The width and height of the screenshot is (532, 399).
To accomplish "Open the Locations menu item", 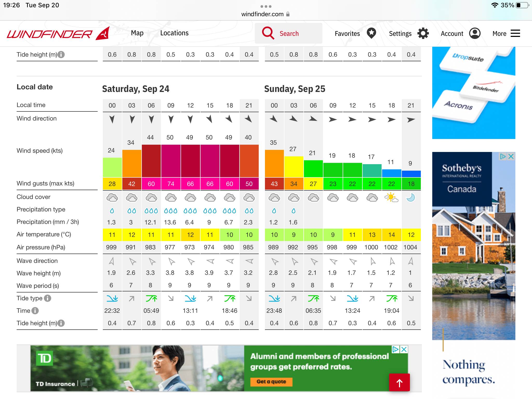I will click(174, 33).
